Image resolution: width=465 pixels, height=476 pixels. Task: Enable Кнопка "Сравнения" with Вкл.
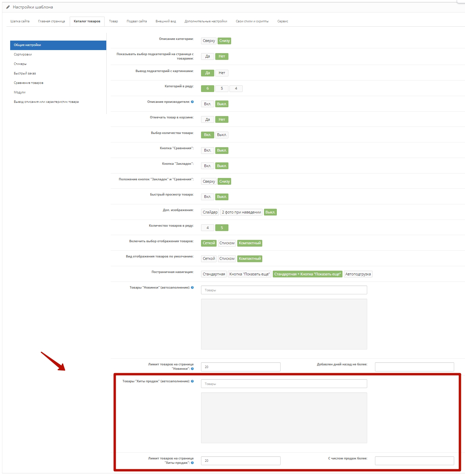(207, 151)
